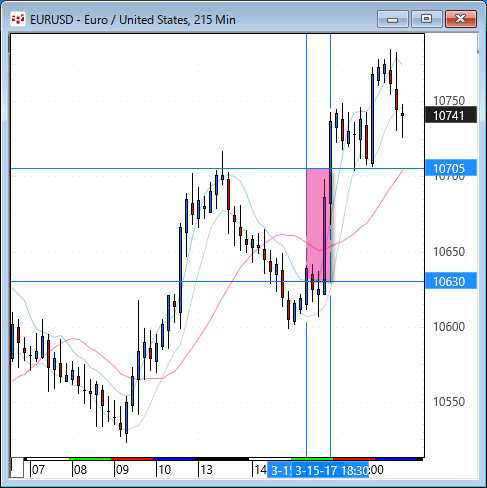Click the 13 date label on time axis

[x=206, y=470]
